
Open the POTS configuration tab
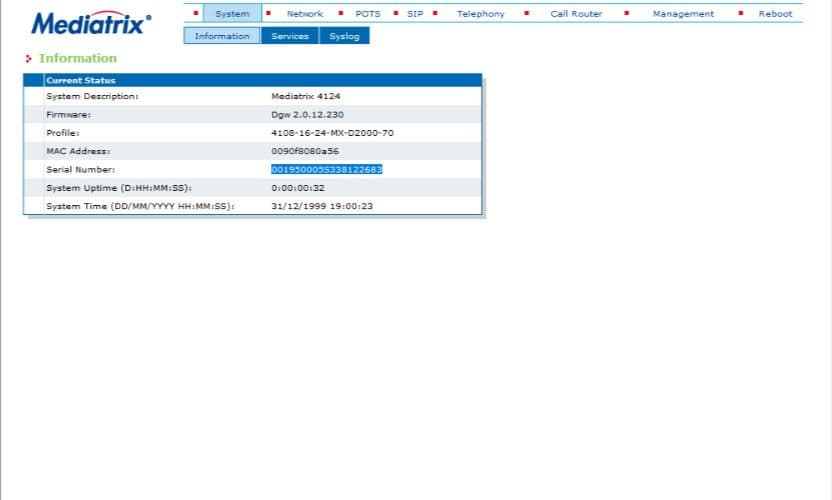(367, 14)
